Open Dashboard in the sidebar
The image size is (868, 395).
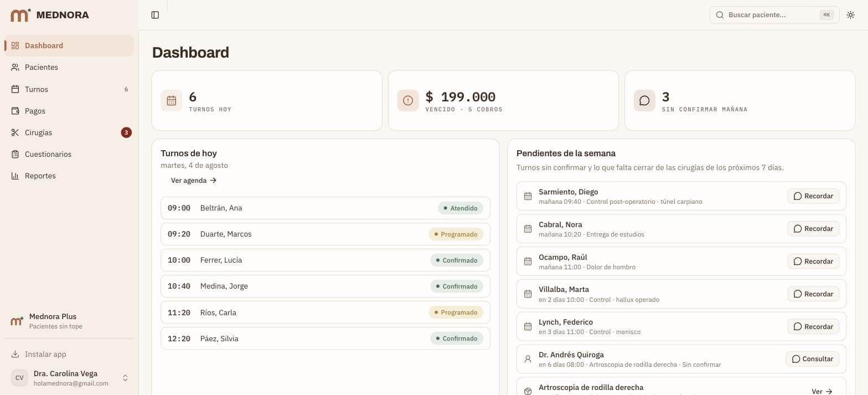point(69,45)
